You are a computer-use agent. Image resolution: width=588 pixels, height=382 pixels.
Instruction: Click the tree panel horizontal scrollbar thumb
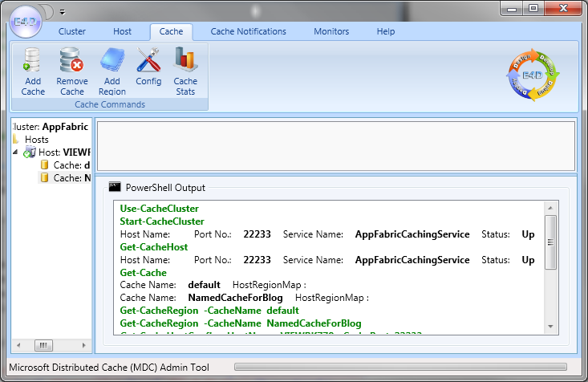pyautogui.click(x=42, y=345)
